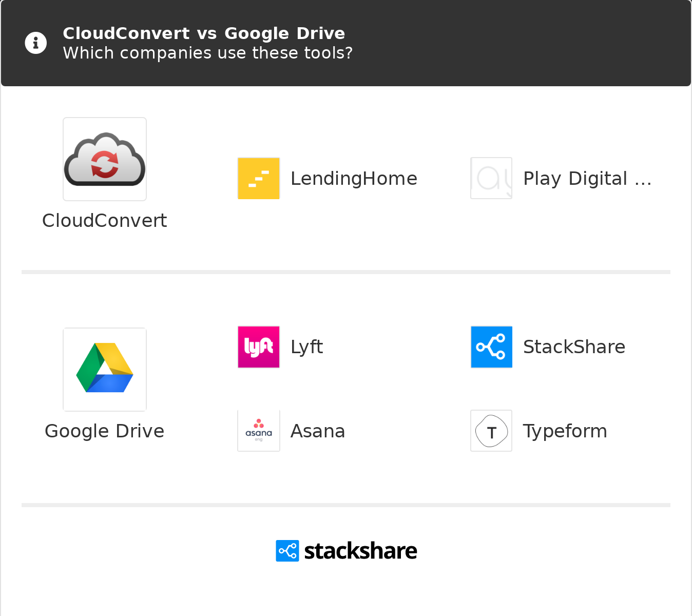Image resolution: width=692 pixels, height=616 pixels.
Task: Click the info icon in header
Action: [x=36, y=43]
